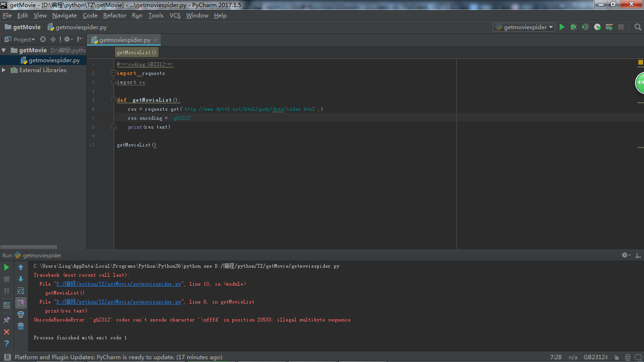Open the Navigate menu
Screen dimensions: 644x362
64,16
